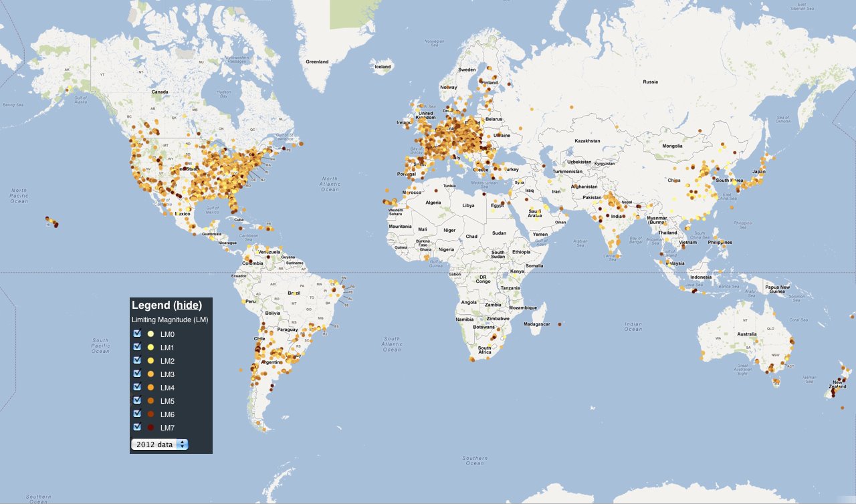Click the brown LM6 color dot

pos(151,414)
